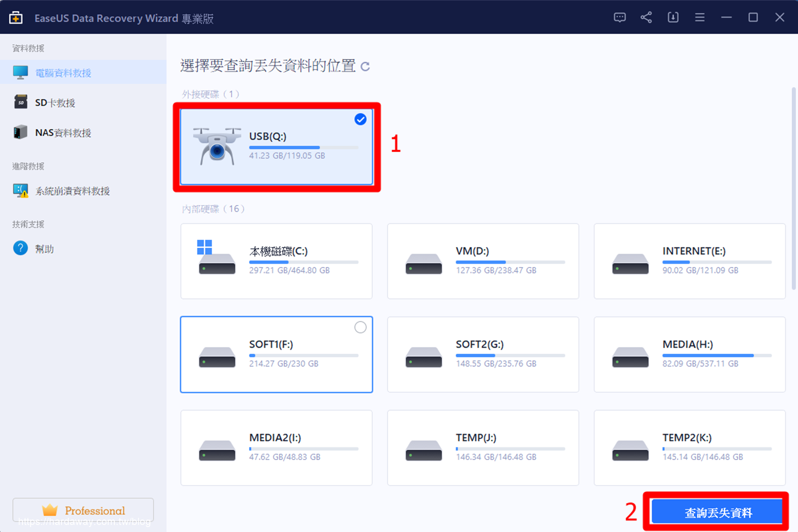The width and height of the screenshot is (798, 532).
Task: Tick the SOFT1(F:) radio circle
Action: 360,328
